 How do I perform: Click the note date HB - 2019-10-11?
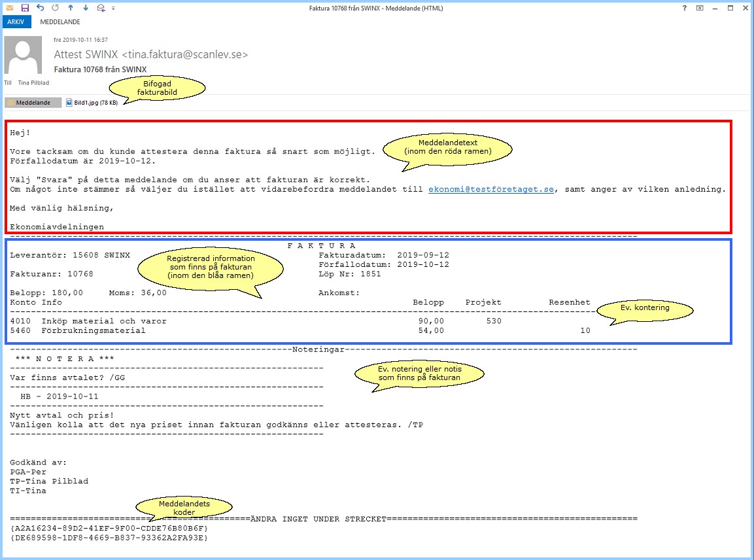59,396
